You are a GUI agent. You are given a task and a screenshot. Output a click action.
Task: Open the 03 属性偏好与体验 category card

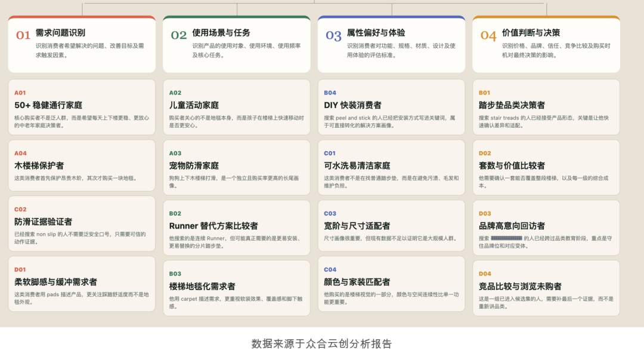tap(391, 44)
